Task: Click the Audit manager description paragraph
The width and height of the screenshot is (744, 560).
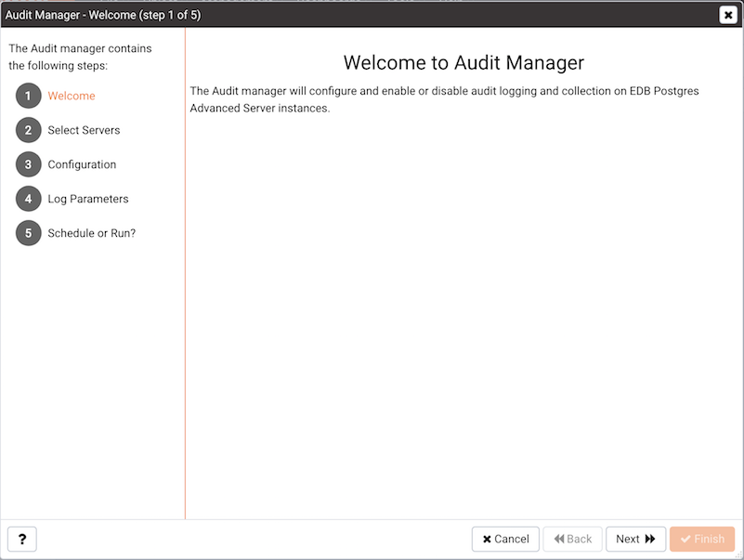Action: [x=444, y=99]
